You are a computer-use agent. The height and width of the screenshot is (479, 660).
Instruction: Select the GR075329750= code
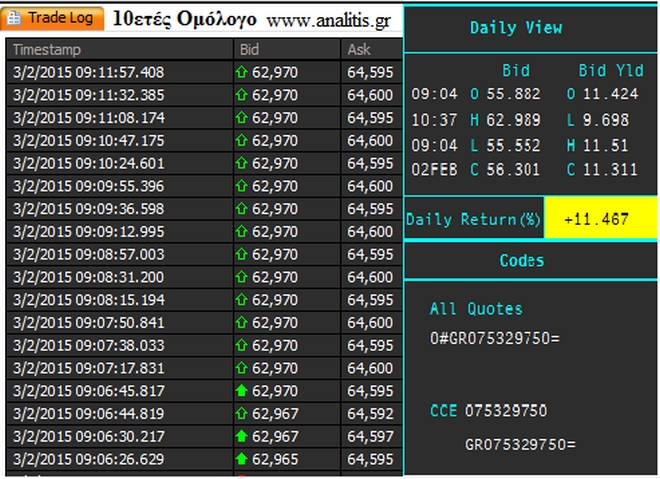tap(521, 444)
